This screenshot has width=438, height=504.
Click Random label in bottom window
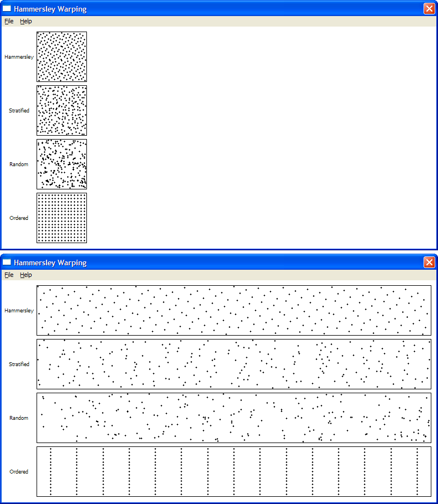click(19, 418)
